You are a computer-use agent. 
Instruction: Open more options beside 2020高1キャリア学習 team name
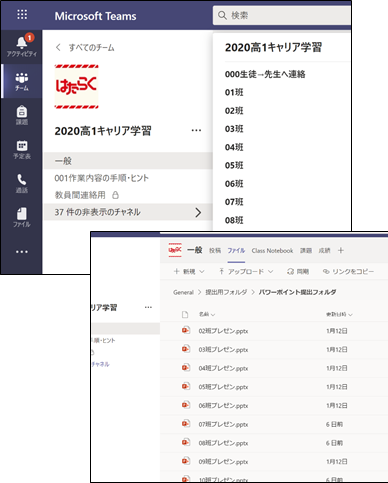tap(196, 130)
